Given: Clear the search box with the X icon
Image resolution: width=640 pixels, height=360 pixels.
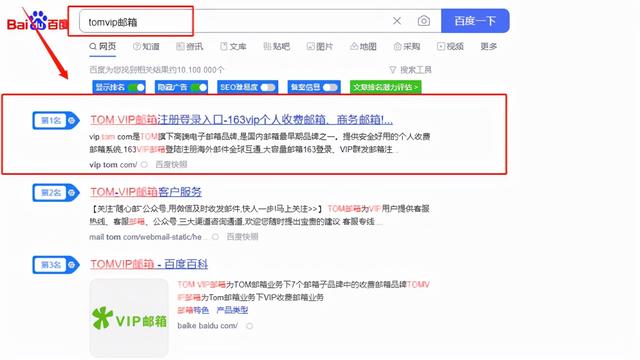Looking at the screenshot, I should click(397, 21).
